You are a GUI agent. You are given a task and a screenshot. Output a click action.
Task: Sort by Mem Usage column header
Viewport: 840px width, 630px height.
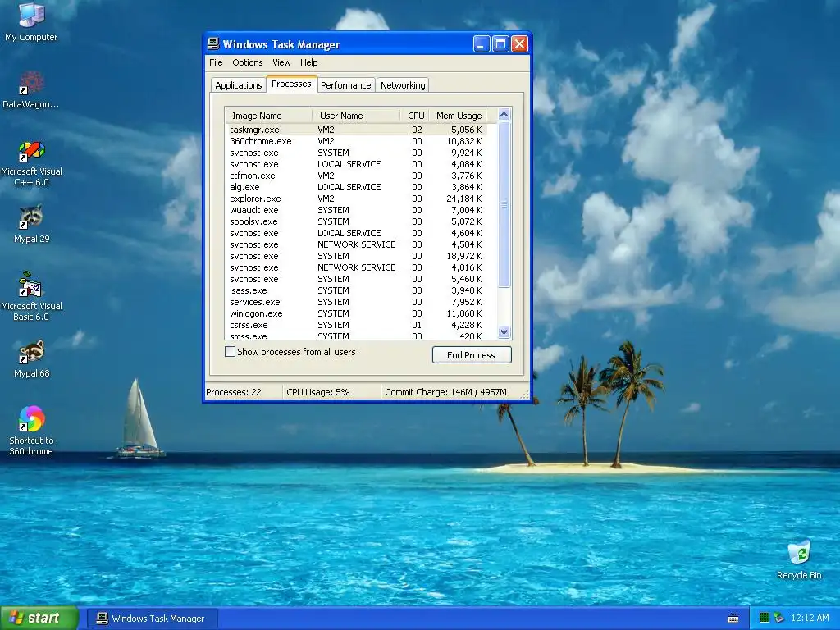[459, 115]
